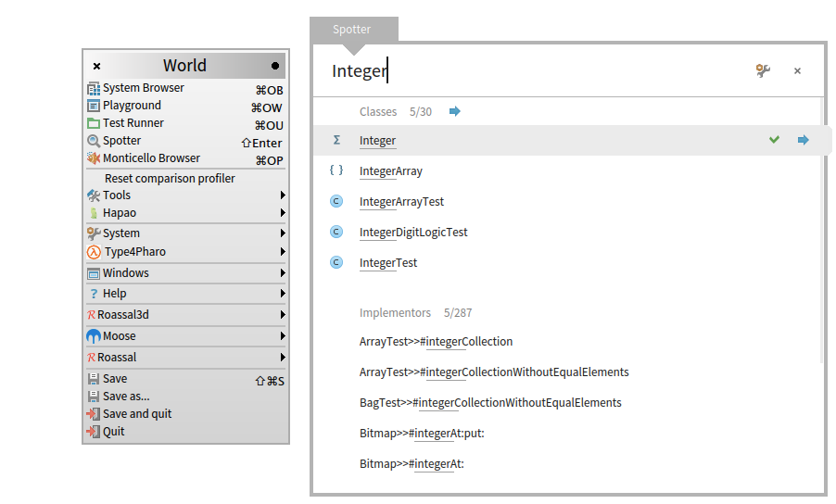Click the Monticello Browser icon
This screenshot has height=504, width=836.
(94, 158)
